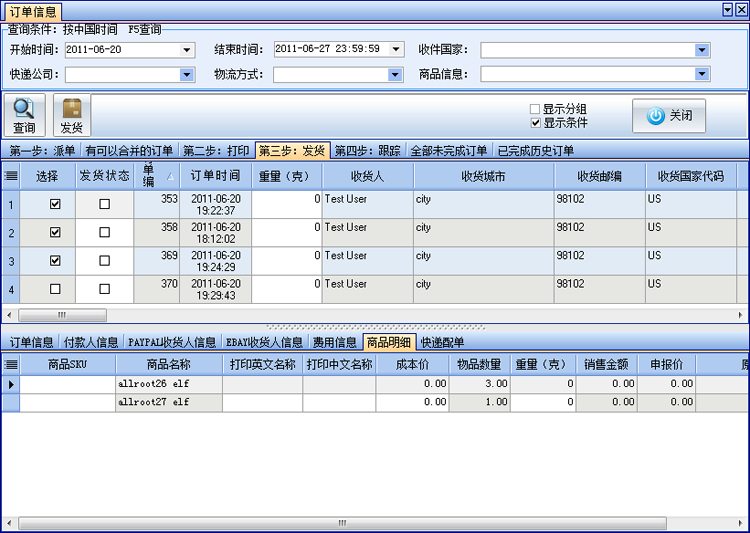Click the panel dropdown arrow at top right
Image resolution: width=750 pixels, height=533 pixels.
pyautogui.click(x=727, y=9)
